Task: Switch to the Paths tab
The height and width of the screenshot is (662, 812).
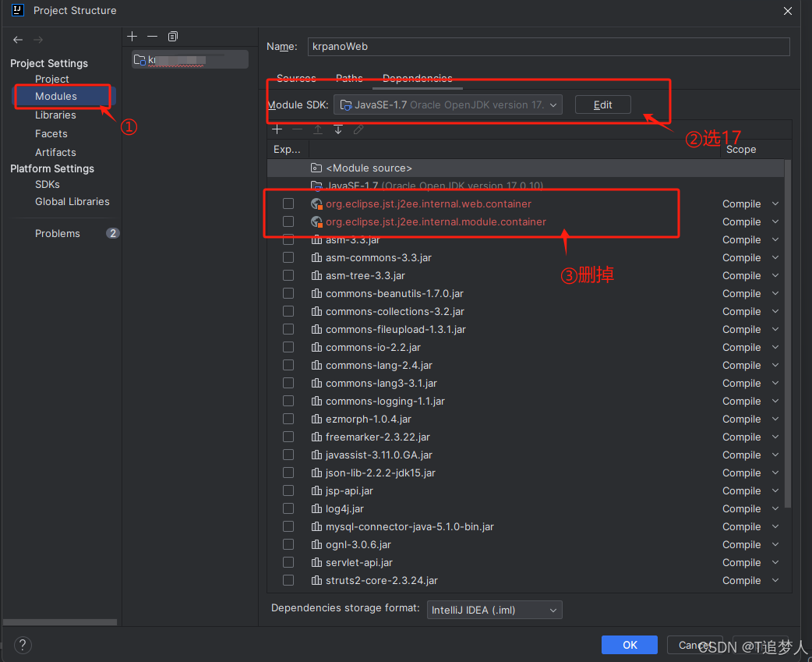Action: click(350, 78)
